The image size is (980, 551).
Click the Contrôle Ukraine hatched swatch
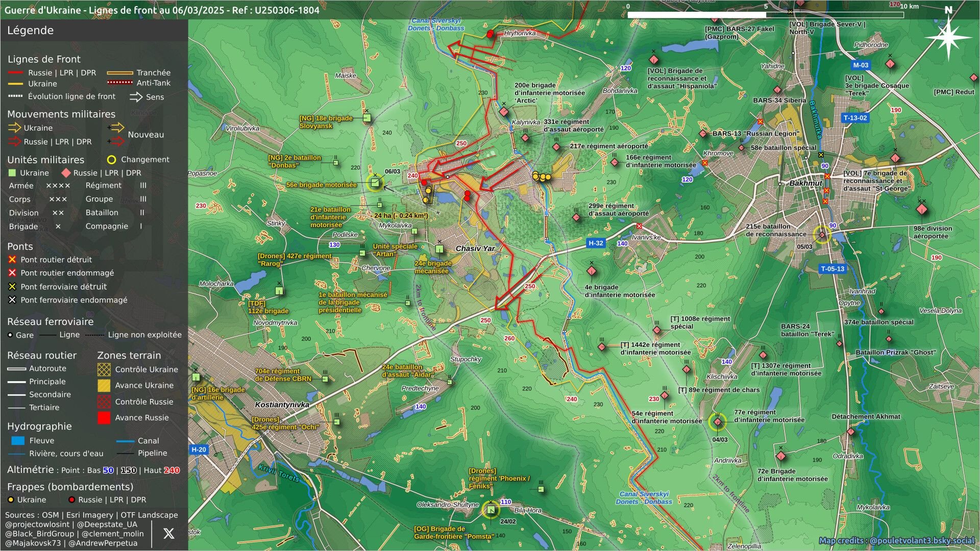point(104,369)
